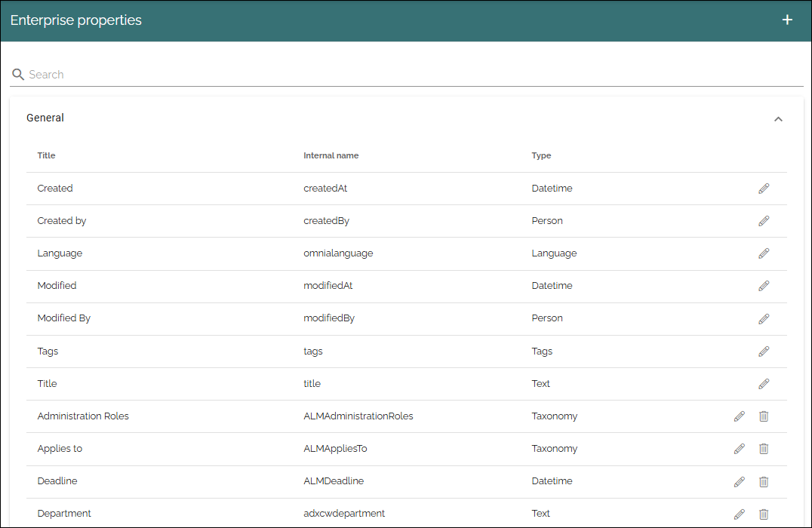Viewport: 812px width, 528px height.
Task: Select the Department title cell
Action: click(x=63, y=514)
